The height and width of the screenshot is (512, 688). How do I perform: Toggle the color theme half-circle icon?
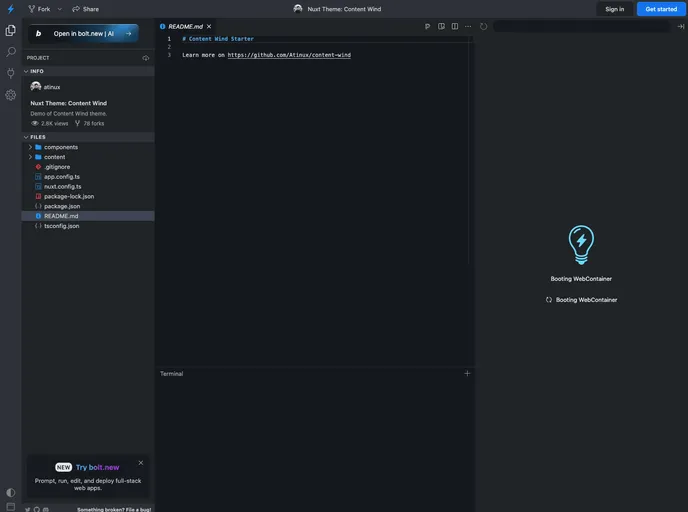point(11,492)
